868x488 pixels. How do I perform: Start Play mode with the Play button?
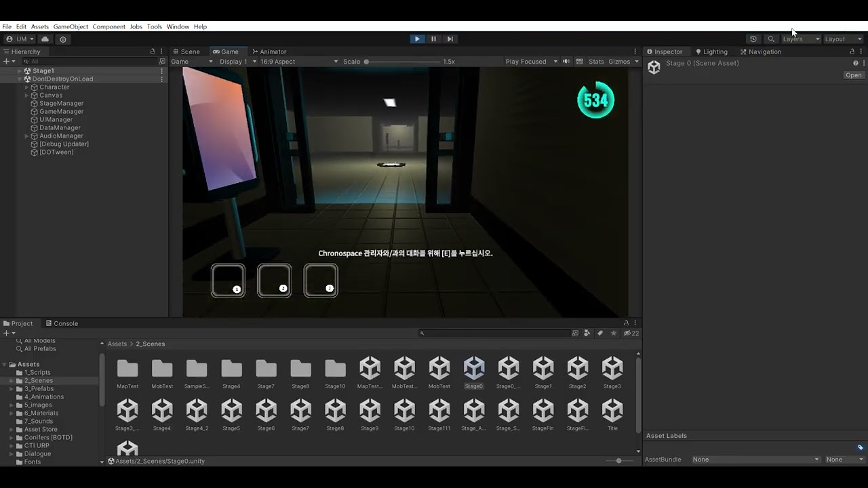click(x=417, y=39)
